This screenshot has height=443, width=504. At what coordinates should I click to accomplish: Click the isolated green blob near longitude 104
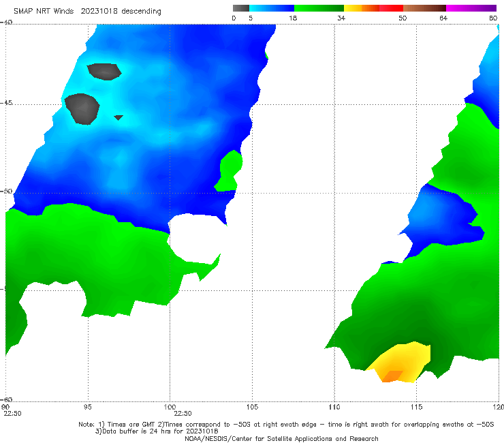pos(229,171)
